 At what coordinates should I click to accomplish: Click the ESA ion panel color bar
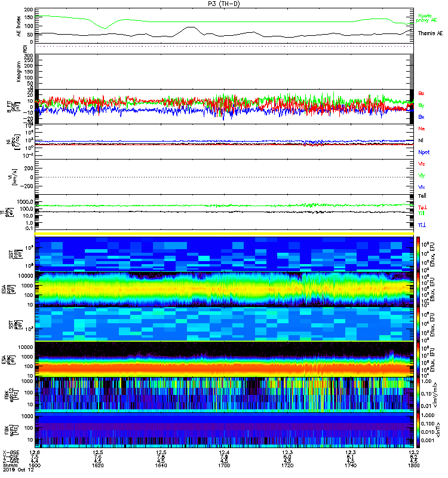418,289
